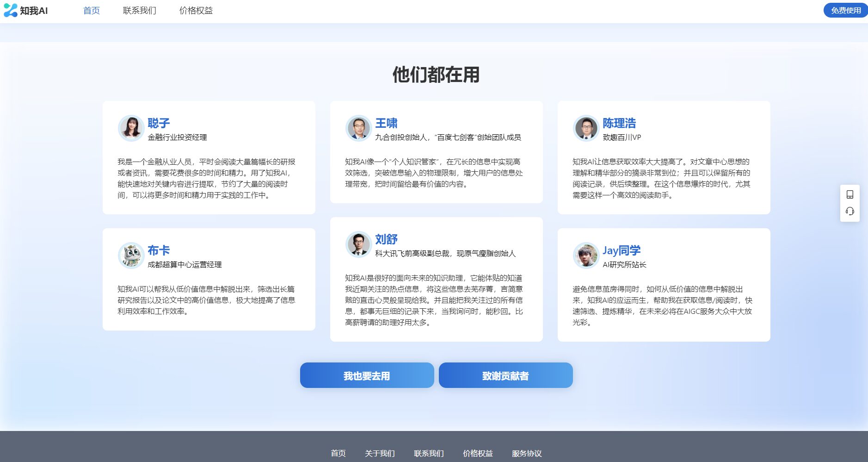The height and width of the screenshot is (462, 868).
Task: Click 布卡's cartoon raccoon avatar
Action: (131, 256)
